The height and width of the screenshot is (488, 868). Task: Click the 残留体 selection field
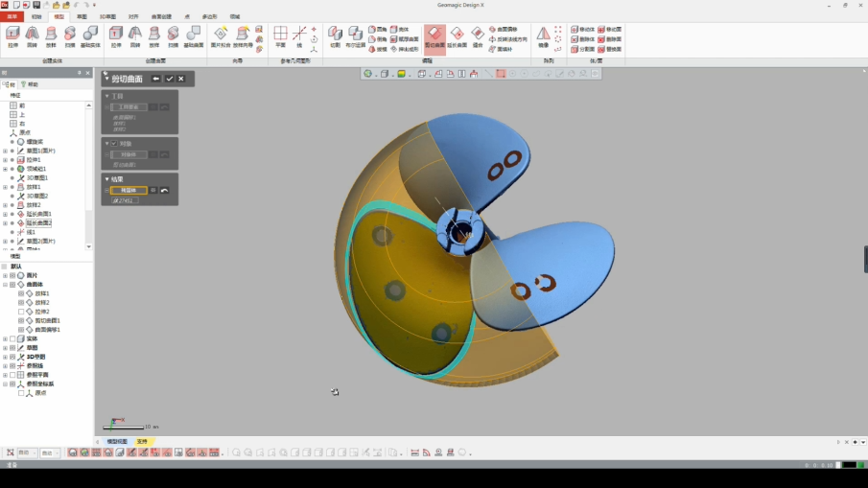[129, 190]
